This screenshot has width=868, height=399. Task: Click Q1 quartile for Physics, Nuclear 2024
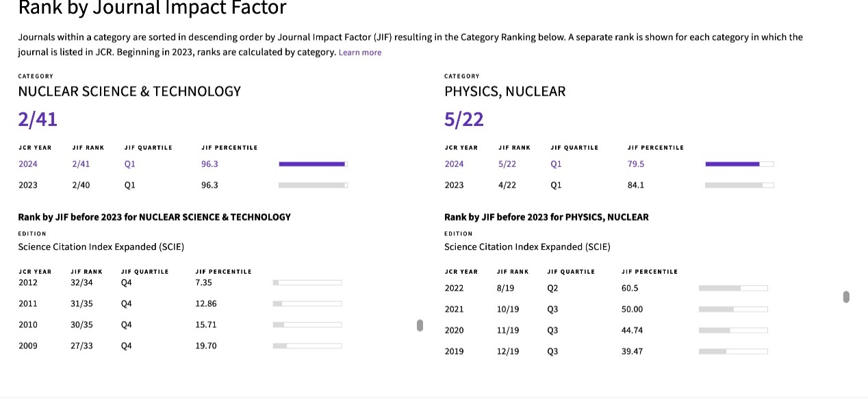coord(556,164)
